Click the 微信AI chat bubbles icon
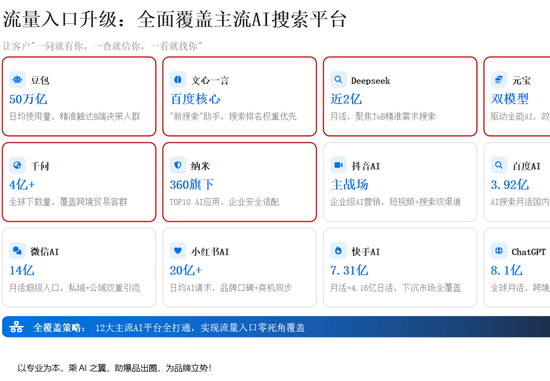This screenshot has height=381, width=550. [x=17, y=251]
